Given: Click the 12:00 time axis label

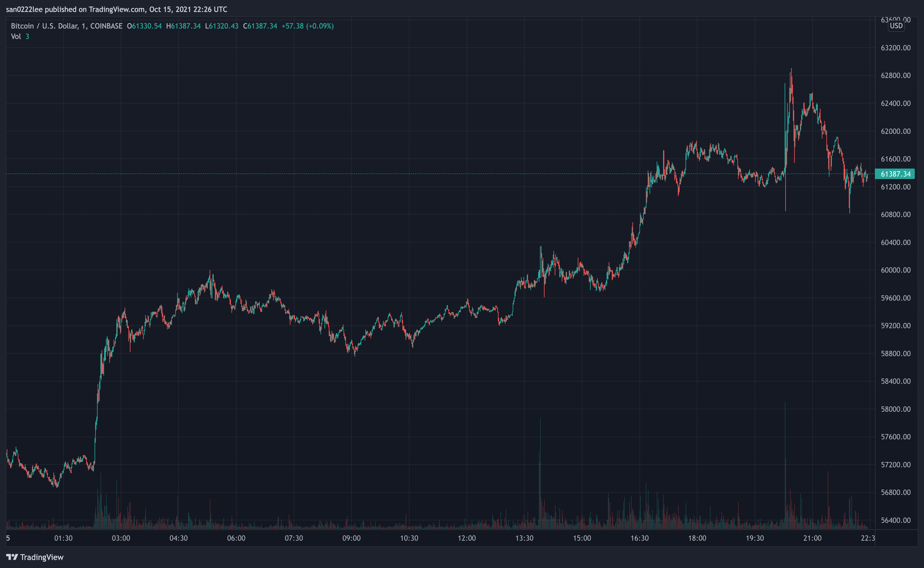Looking at the screenshot, I should coord(467,538).
